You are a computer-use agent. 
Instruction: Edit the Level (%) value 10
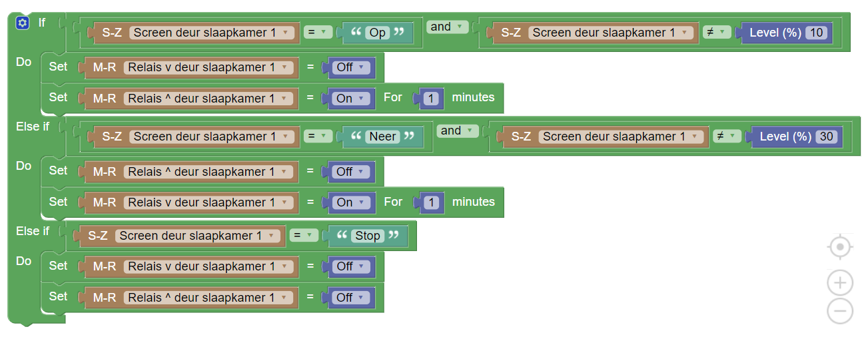click(816, 33)
